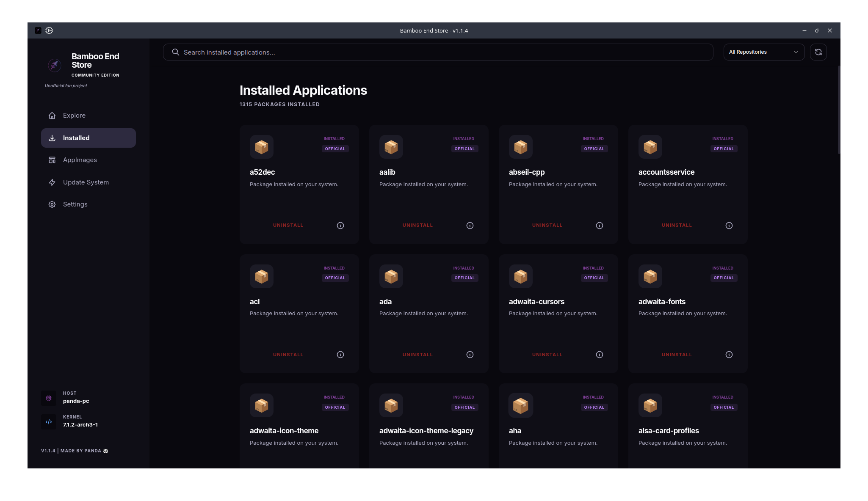Open the Update System page
Image resolution: width=868 pixels, height=501 pixels.
(x=88, y=182)
